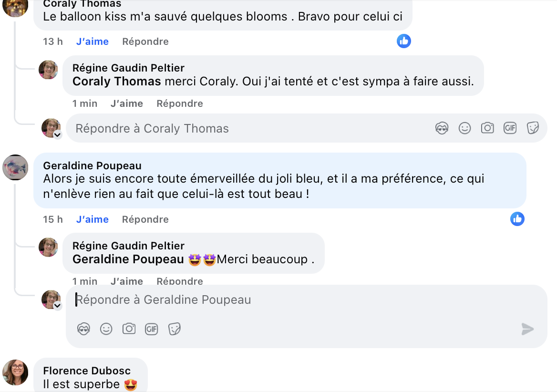Like Régine's reply to Coraly Thomas
Viewport: 557px width, 392px height.
(127, 103)
